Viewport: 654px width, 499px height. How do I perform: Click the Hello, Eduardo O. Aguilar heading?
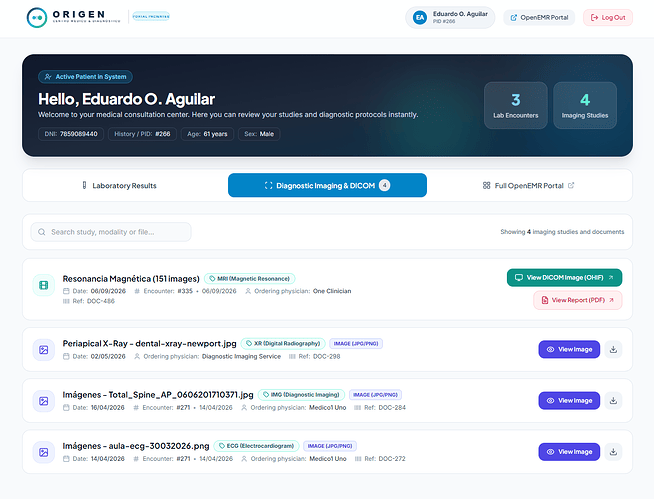(126, 99)
